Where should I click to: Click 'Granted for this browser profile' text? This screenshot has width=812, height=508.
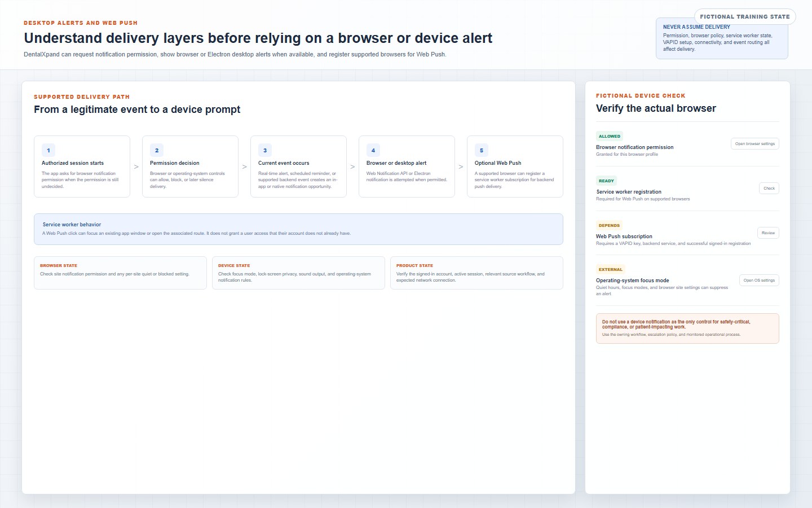point(627,155)
